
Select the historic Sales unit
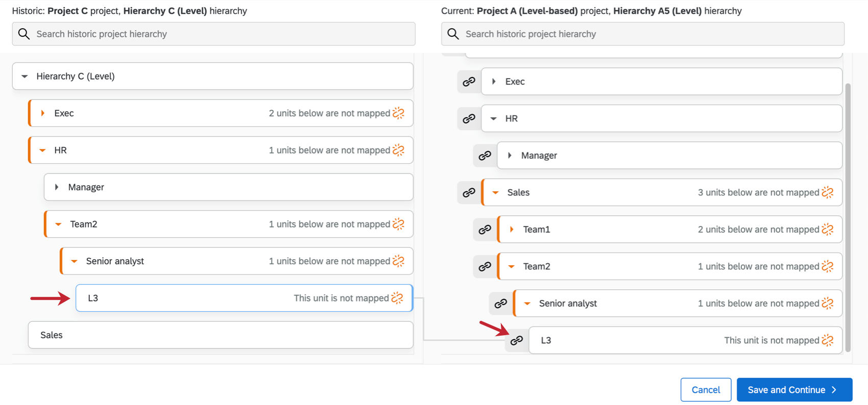[220, 335]
